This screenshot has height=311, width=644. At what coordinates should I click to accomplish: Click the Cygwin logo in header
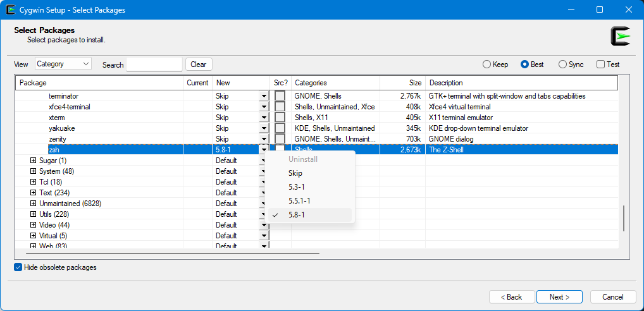620,36
